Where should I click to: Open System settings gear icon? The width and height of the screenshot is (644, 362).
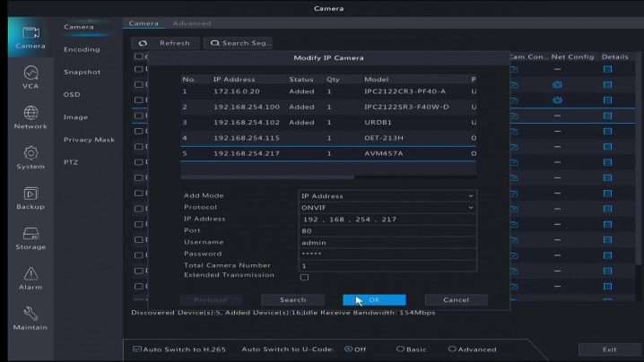[x=30, y=157]
